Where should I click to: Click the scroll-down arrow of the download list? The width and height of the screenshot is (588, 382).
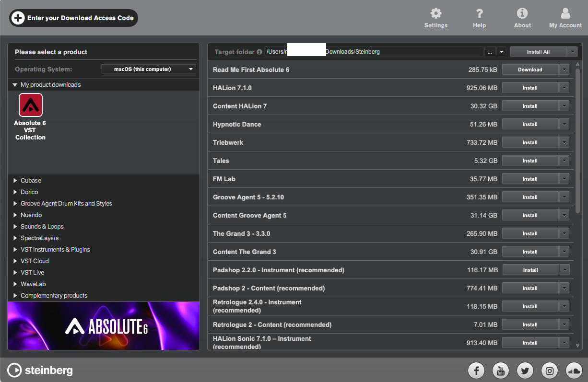tap(578, 345)
